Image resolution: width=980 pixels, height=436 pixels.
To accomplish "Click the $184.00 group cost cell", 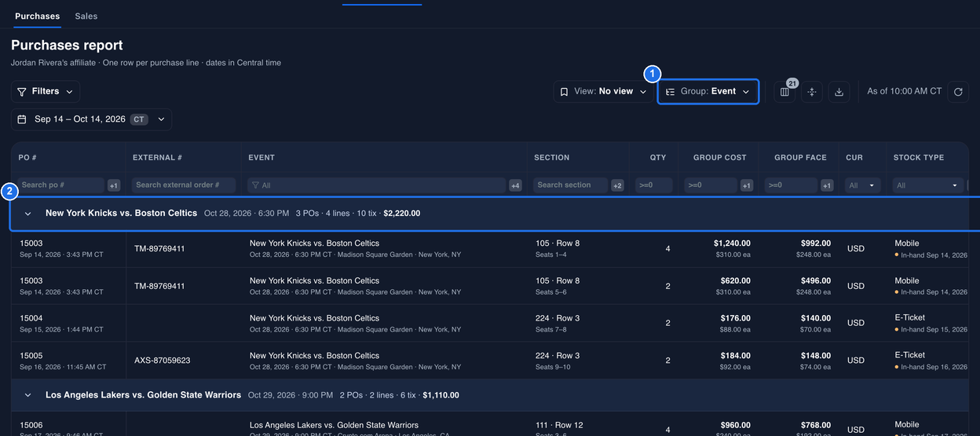I will [x=735, y=356].
